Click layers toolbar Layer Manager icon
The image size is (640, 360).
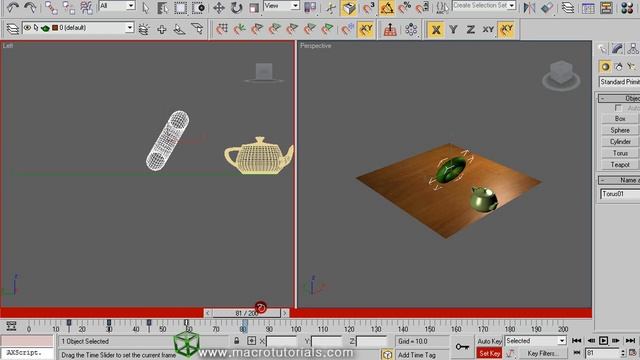pos(13,29)
